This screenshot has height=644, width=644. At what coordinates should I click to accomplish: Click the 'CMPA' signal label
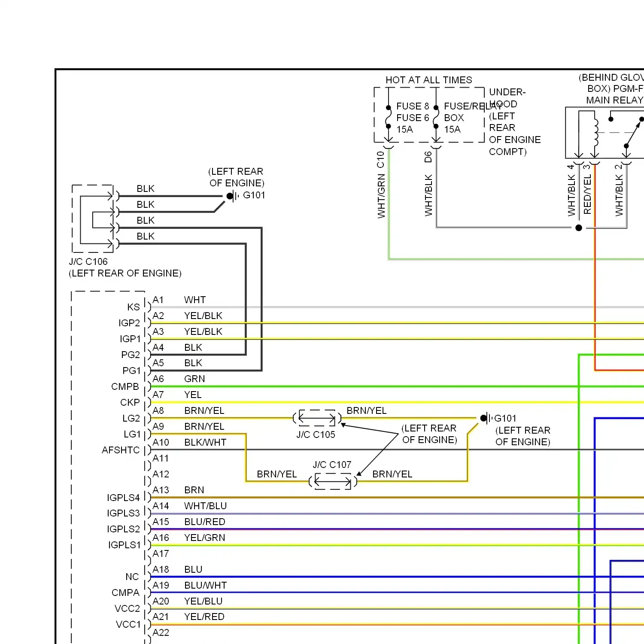click(x=125, y=593)
